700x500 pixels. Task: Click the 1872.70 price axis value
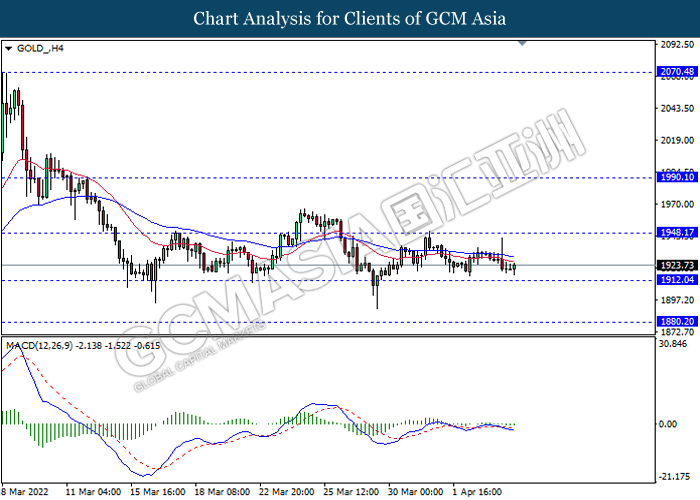[677, 332]
